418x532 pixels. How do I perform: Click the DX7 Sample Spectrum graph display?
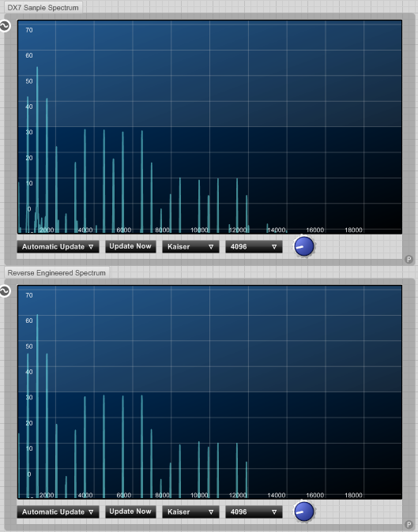pos(209,127)
